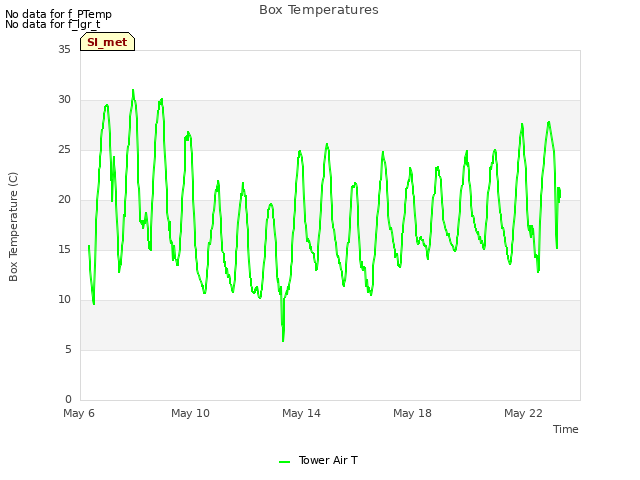The height and width of the screenshot is (480, 640).
Task: Click the 30 y-axis tick label
Action: [64, 100]
